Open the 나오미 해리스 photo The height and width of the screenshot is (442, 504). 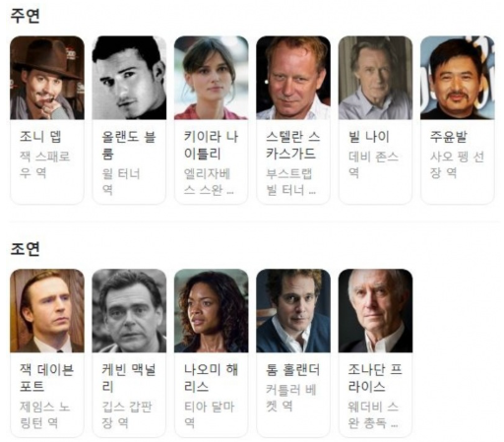[x=211, y=310]
